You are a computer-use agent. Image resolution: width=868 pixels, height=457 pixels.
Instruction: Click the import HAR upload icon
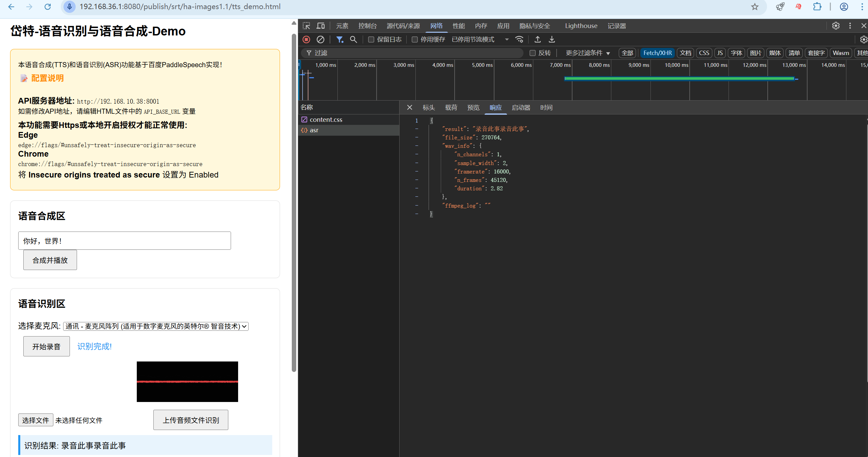click(537, 39)
